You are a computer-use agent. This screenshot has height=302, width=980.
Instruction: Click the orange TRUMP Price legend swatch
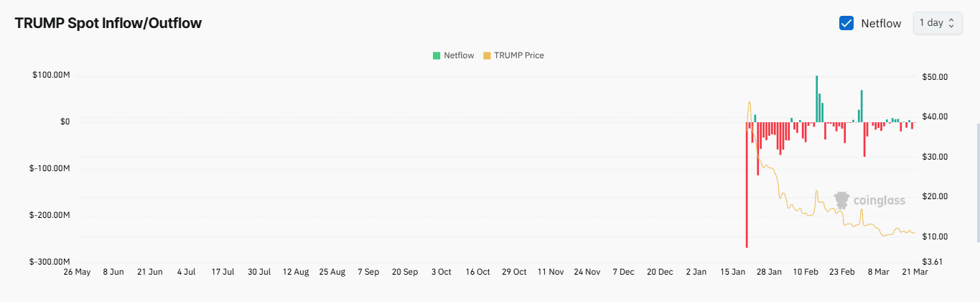487,55
